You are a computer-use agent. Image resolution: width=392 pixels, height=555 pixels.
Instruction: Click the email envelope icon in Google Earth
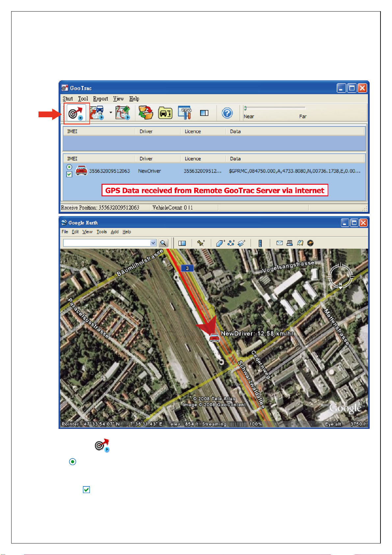[279, 243]
